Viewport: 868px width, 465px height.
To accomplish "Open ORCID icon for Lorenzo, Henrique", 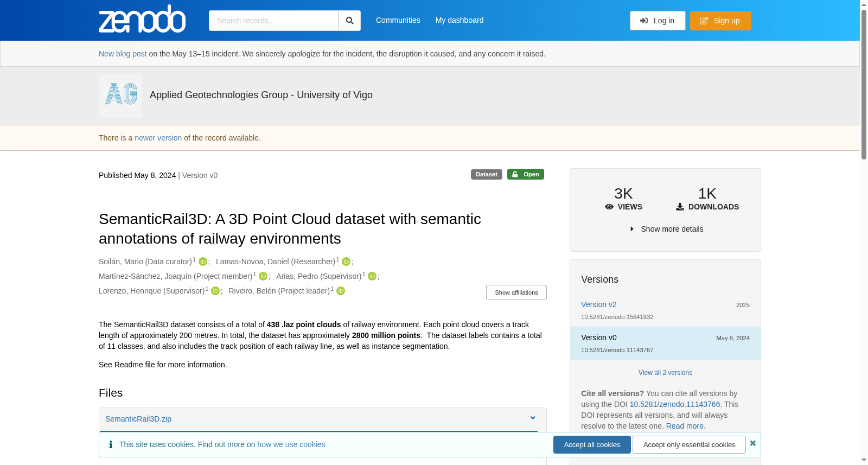I will tap(215, 291).
